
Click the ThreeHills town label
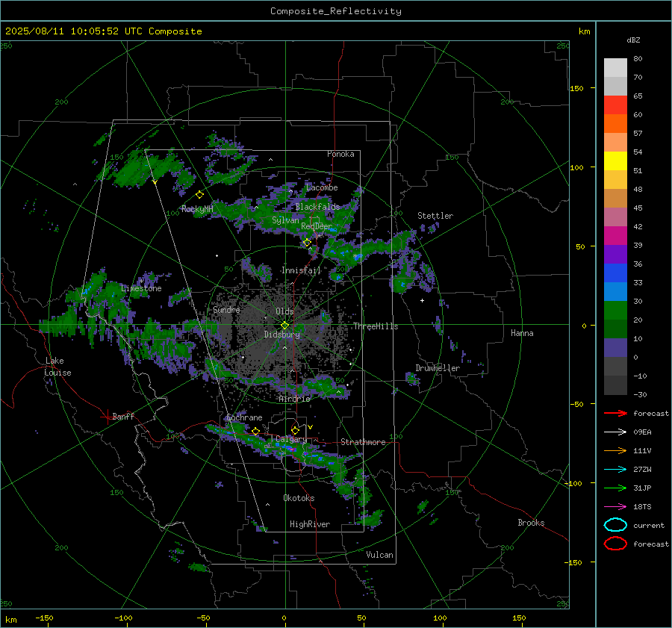(x=376, y=326)
